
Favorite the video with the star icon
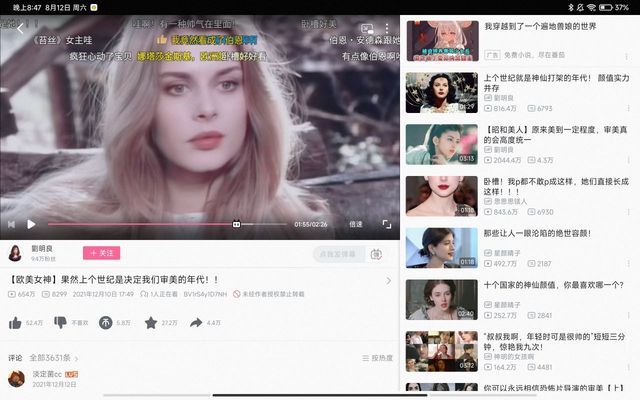(x=151, y=323)
